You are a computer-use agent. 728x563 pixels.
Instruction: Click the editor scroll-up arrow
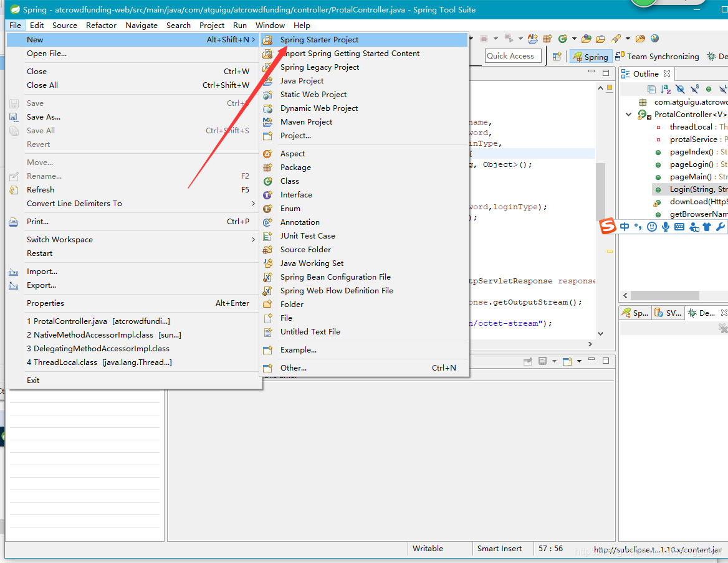(x=600, y=88)
